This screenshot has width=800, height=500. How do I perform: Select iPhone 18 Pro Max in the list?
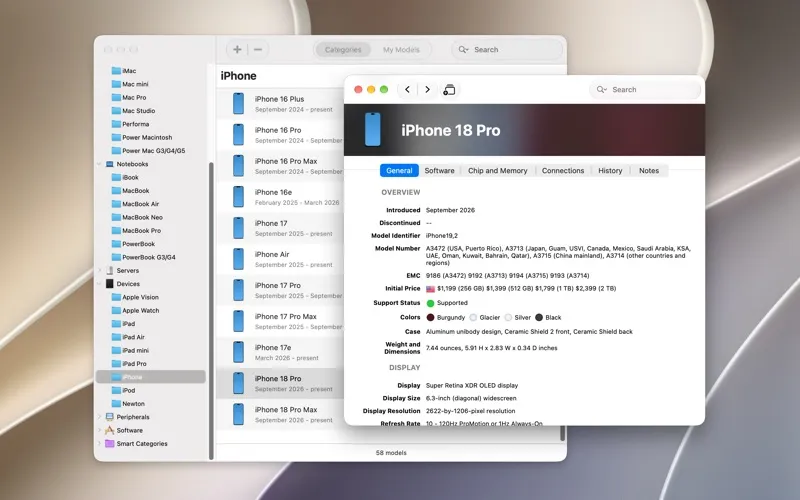coord(280,414)
